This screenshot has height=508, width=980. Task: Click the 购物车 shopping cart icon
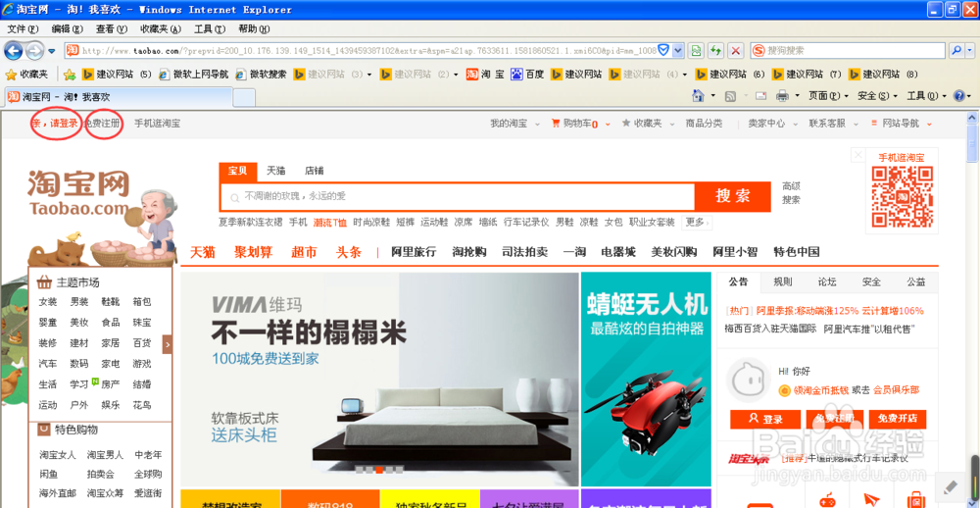(x=555, y=124)
